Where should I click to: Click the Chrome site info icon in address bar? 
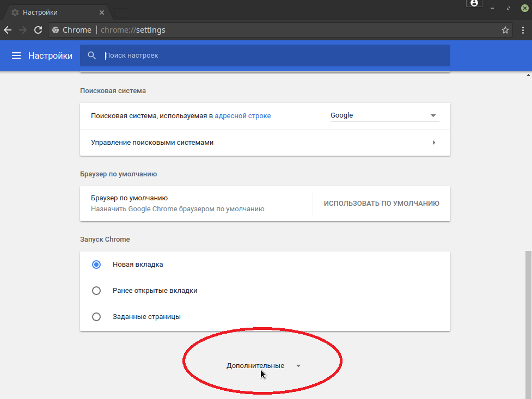point(56,30)
